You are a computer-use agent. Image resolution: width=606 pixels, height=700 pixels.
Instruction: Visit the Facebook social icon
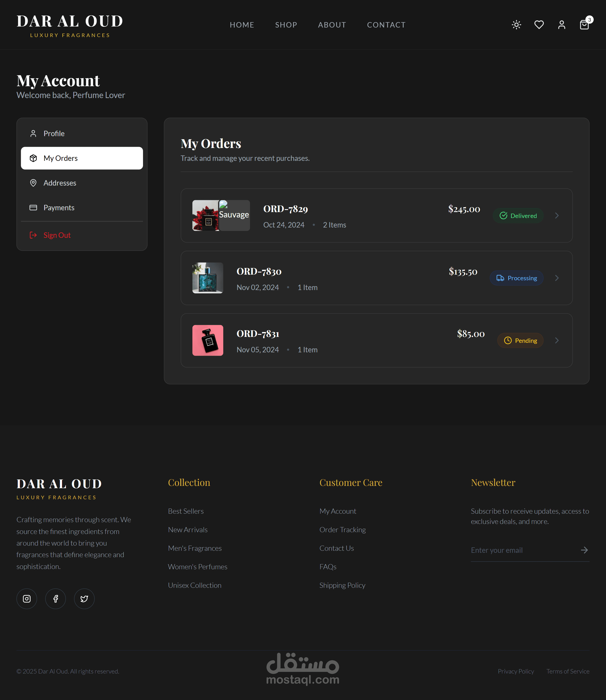coord(56,599)
